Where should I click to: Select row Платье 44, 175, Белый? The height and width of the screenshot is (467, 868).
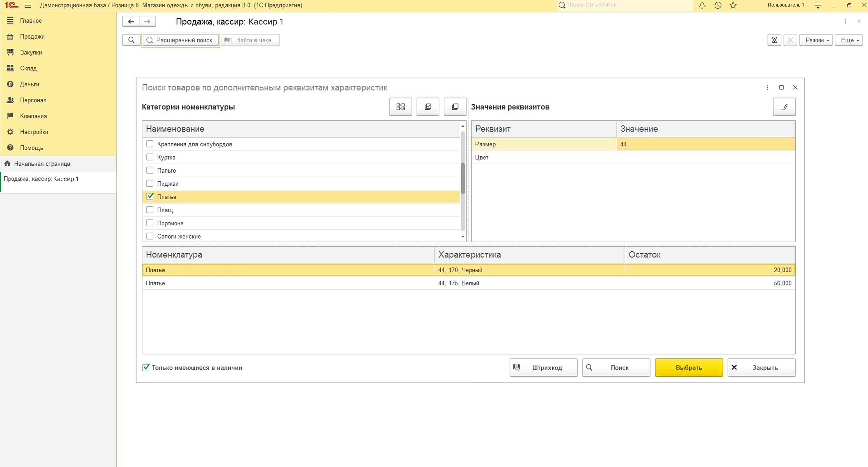pyautogui.click(x=468, y=283)
